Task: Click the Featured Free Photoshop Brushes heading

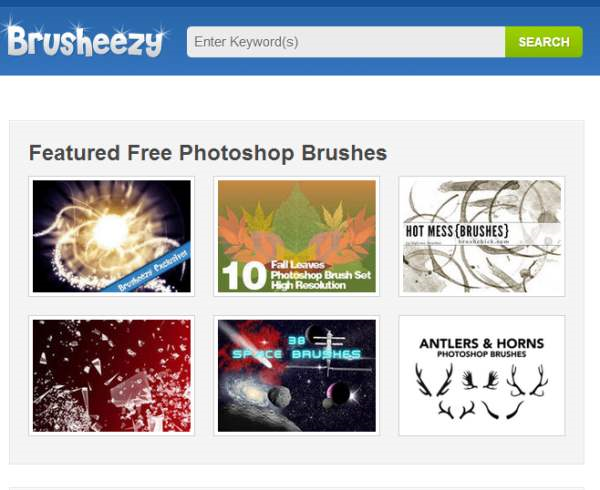Action: coord(208,153)
